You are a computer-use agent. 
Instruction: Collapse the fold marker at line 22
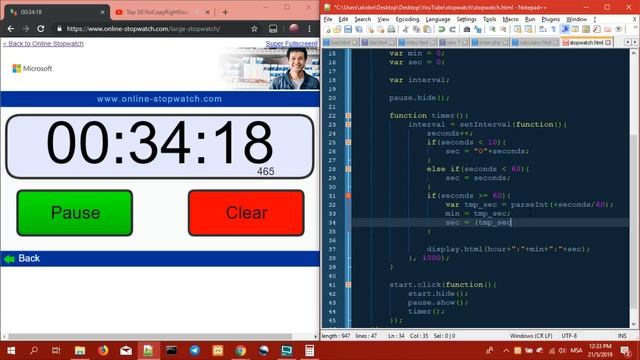coord(348,116)
